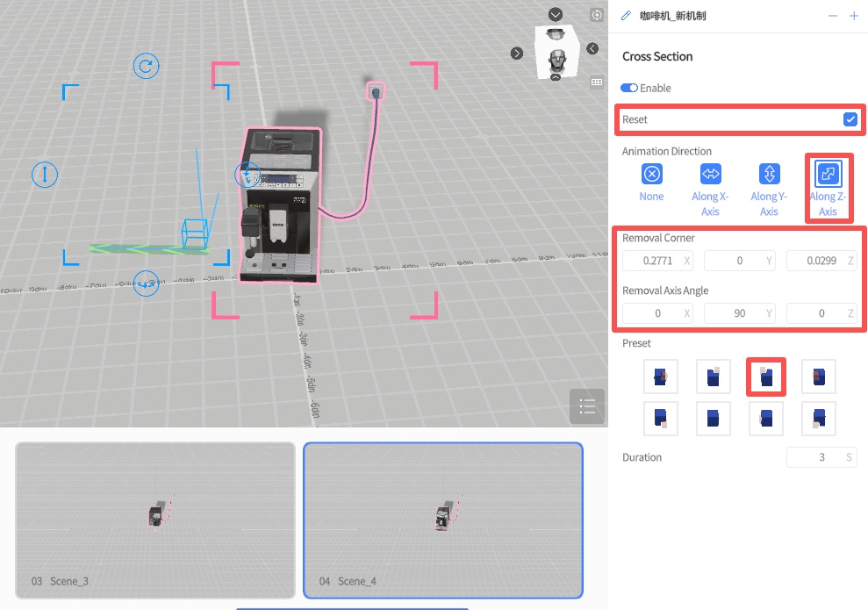The width and height of the screenshot is (868, 610).
Task: Choose Along Y-Axis animation direction
Action: coord(769,174)
